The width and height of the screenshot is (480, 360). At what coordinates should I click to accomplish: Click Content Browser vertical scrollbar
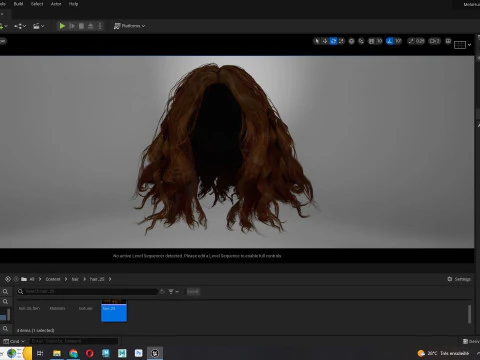(469, 314)
